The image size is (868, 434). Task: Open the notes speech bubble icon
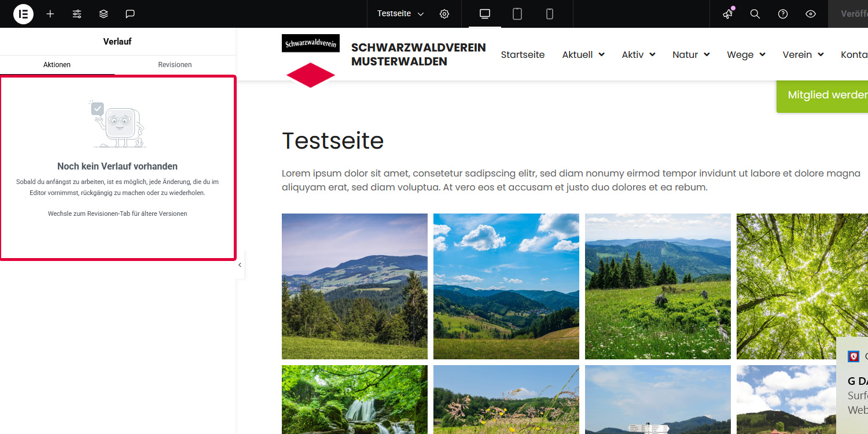[130, 14]
